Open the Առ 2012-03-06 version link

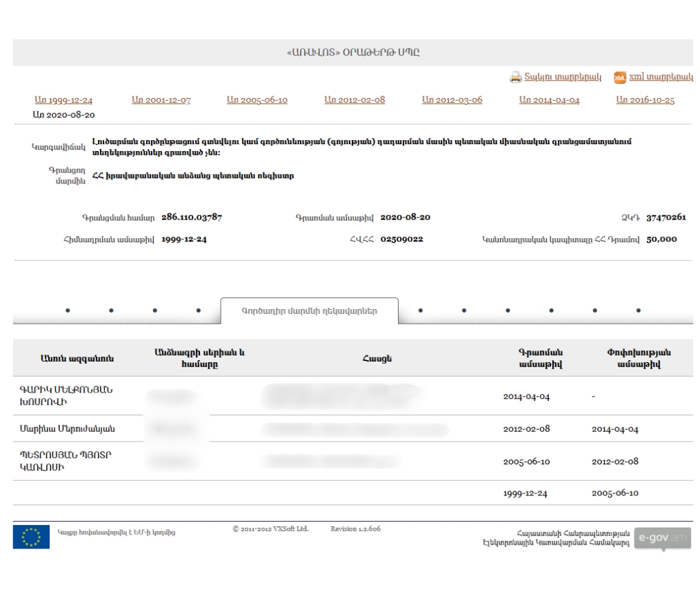click(x=452, y=100)
